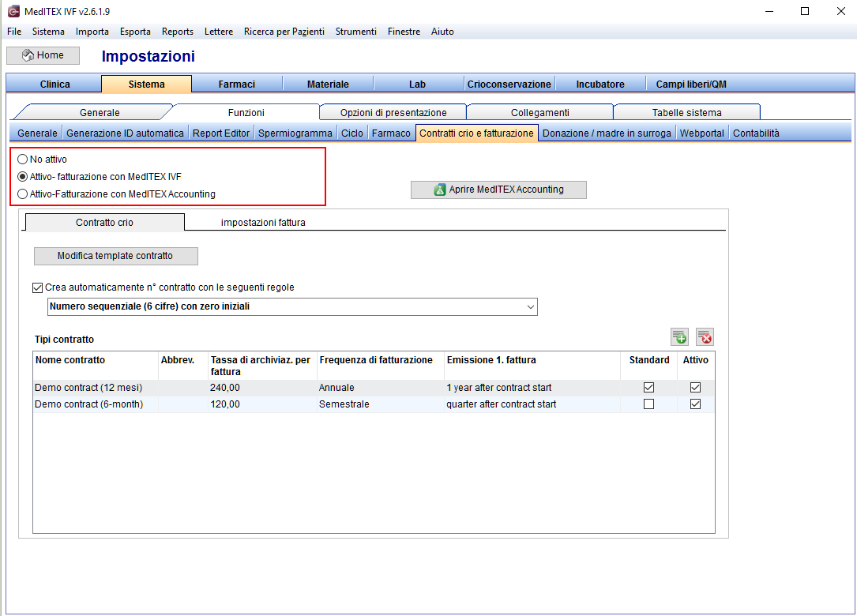Open the Aiuto menu
857x616 pixels.
pos(442,32)
